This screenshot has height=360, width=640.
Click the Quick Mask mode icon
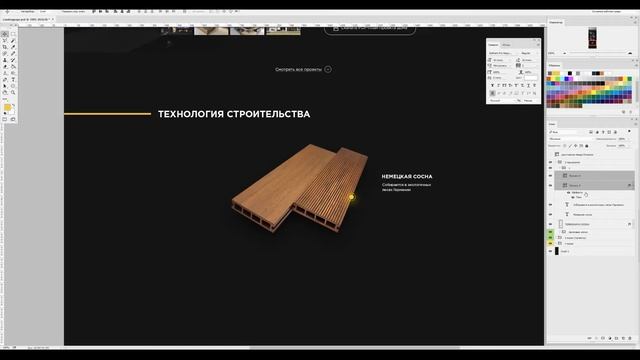point(4,119)
